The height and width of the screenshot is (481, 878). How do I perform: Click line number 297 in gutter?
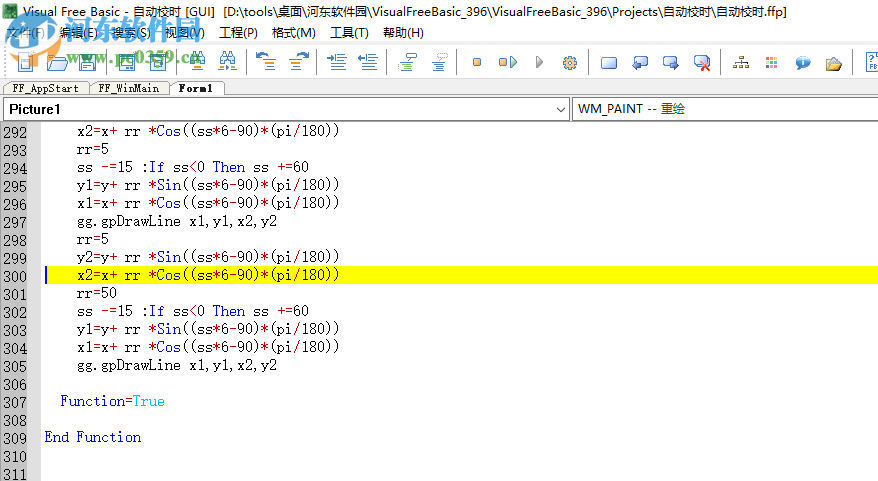point(15,222)
